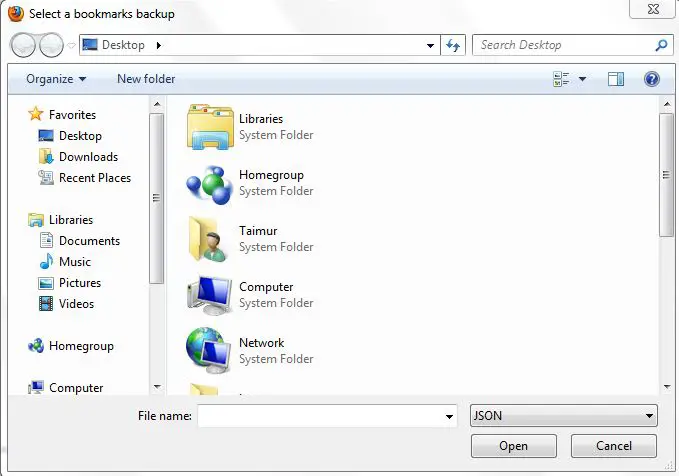Click Libraries label in file list
This screenshot has width=679, height=476.
point(261,119)
